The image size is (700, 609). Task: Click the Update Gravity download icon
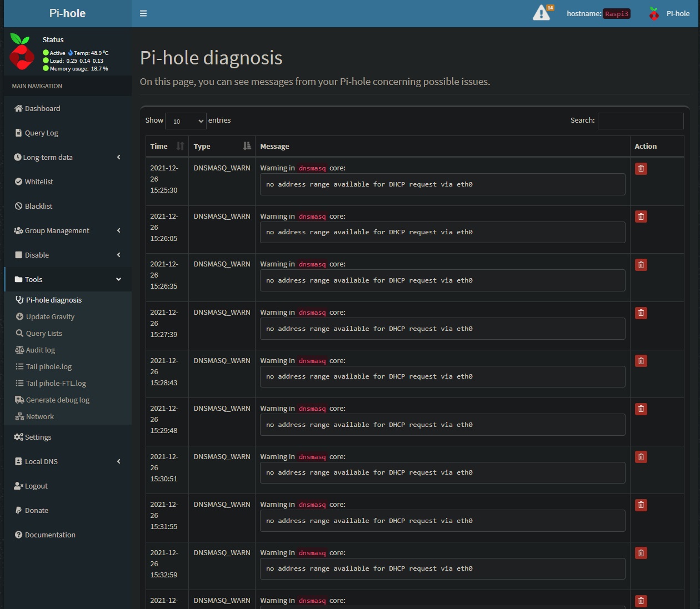[19, 316]
